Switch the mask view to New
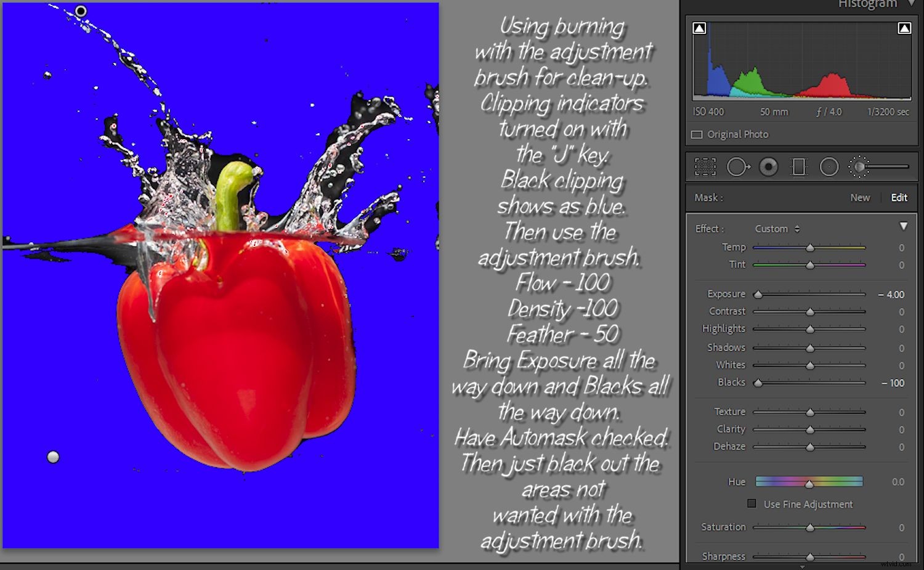Screen dimensions: 924x570 [x=860, y=197]
